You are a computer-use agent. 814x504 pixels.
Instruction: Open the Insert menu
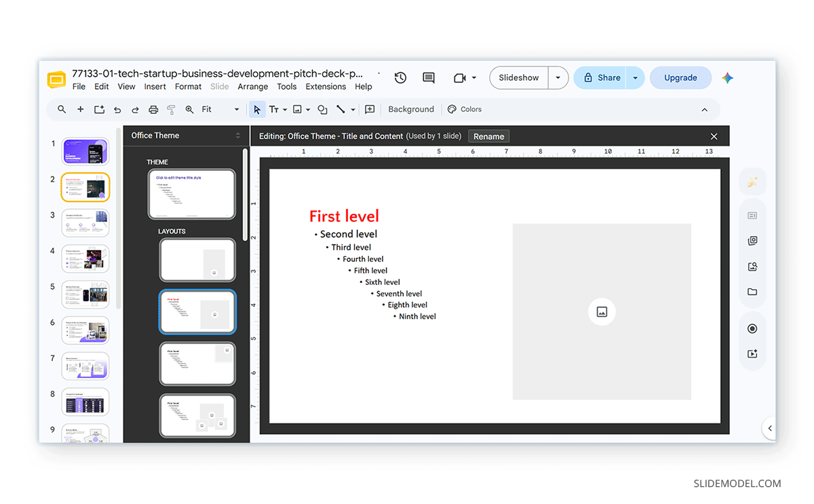pos(155,87)
